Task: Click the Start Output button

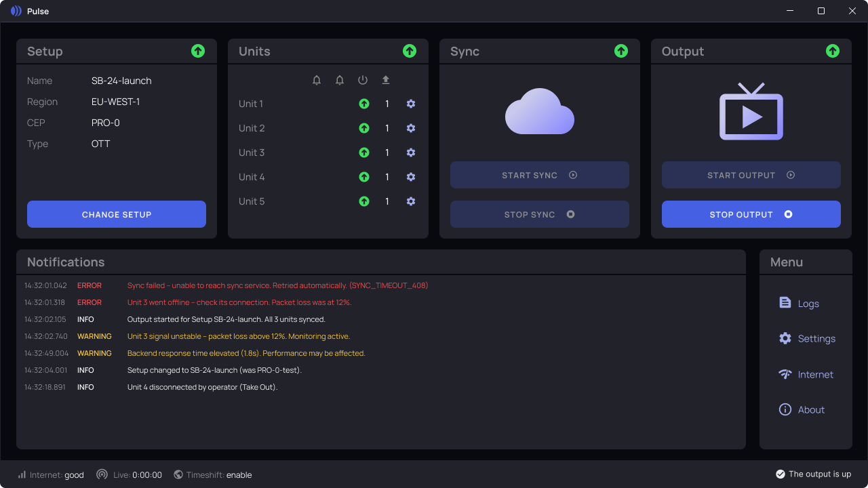Action: (x=751, y=175)
